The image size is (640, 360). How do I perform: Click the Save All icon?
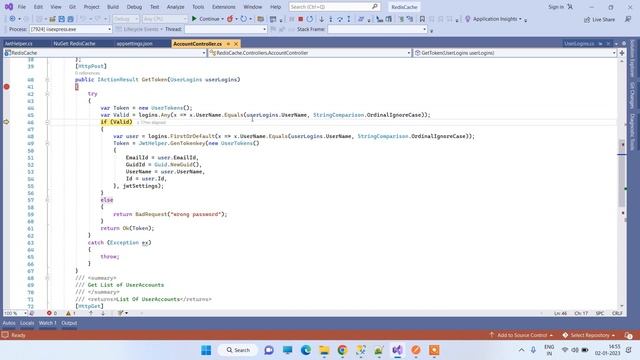[70, 19]
